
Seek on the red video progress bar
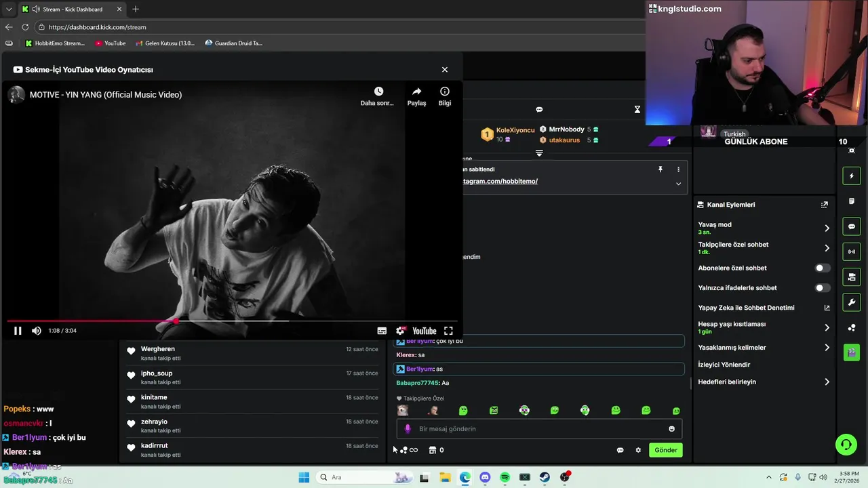pos(232,321)
